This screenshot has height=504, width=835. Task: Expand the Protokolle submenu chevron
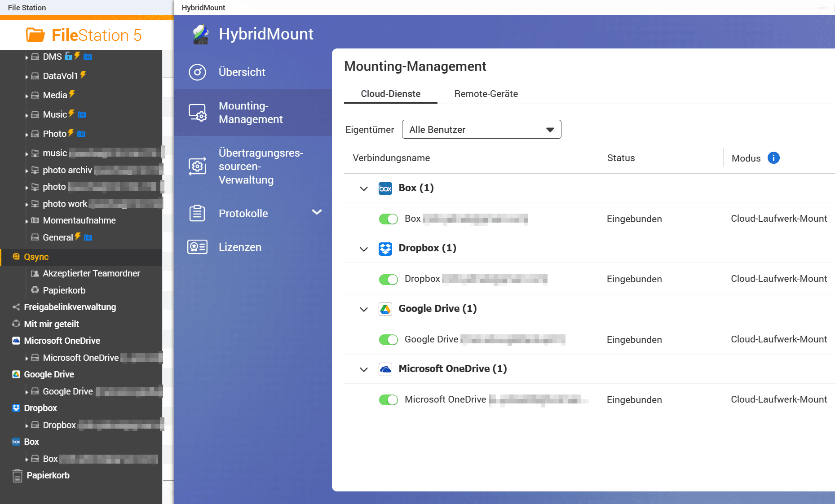317,212
